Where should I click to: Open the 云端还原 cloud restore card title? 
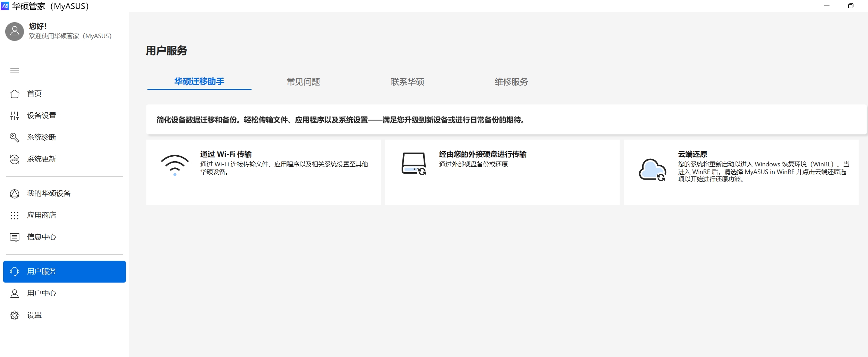692,154
